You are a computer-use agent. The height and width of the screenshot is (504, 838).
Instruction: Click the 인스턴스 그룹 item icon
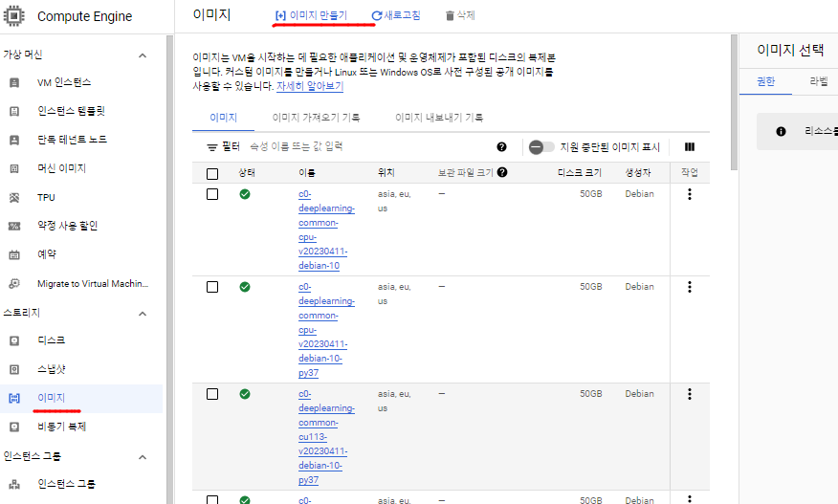coord(14,484)
